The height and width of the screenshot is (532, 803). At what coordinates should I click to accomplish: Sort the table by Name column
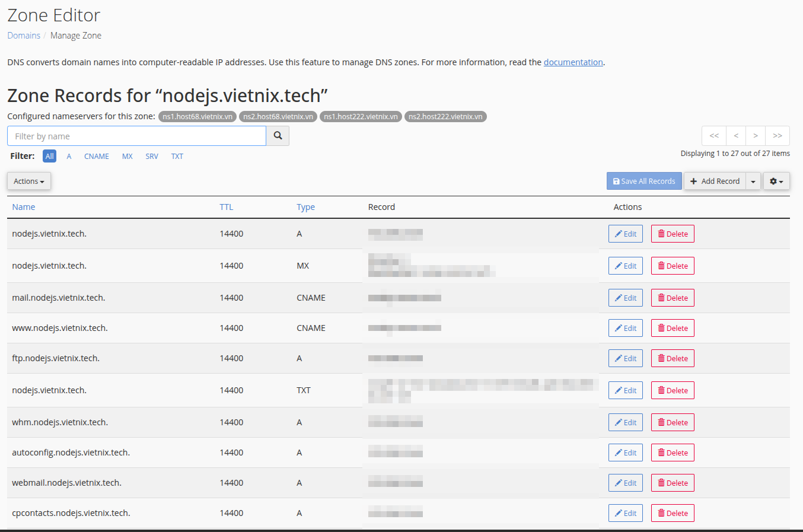(24, 207)
